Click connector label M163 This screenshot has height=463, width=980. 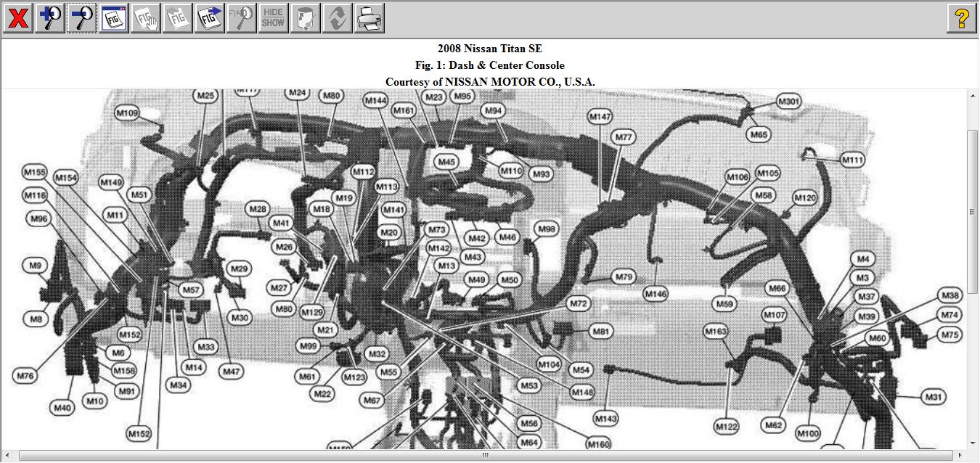716,332
